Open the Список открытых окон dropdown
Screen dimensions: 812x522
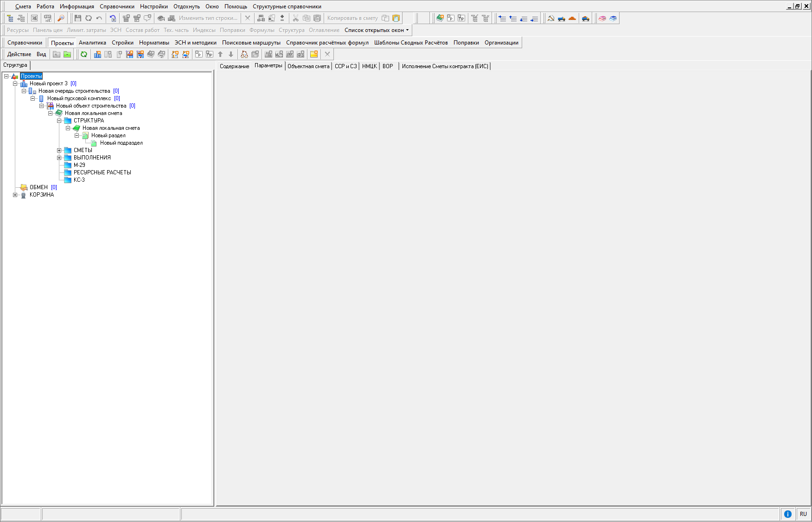click(377, 30)
